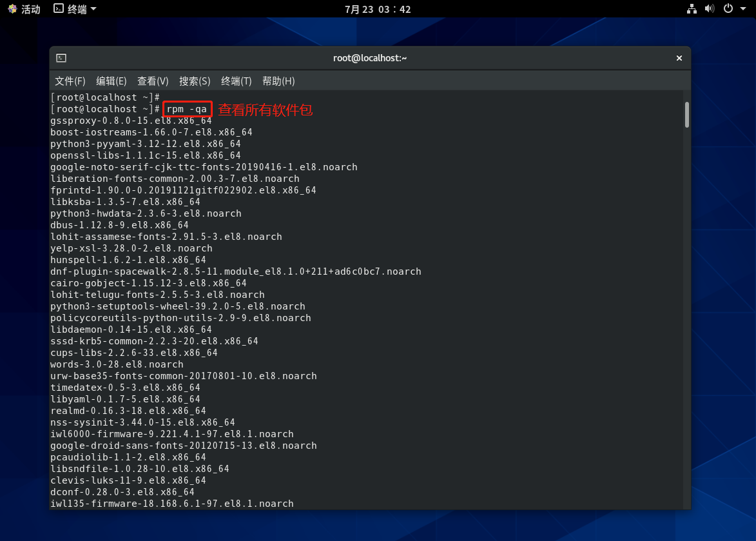Click the power icon in top bar

728,9
